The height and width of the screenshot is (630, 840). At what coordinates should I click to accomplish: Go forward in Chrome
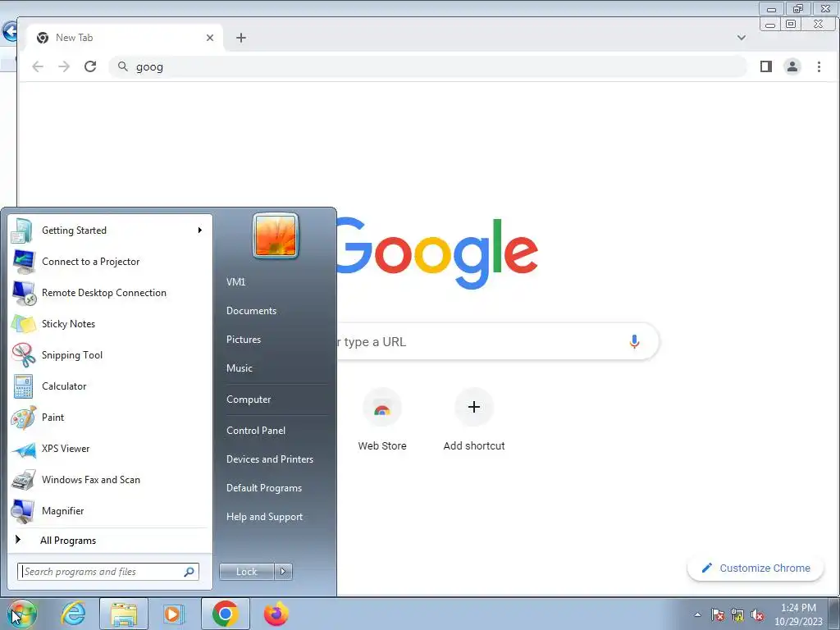pos(64,66)
